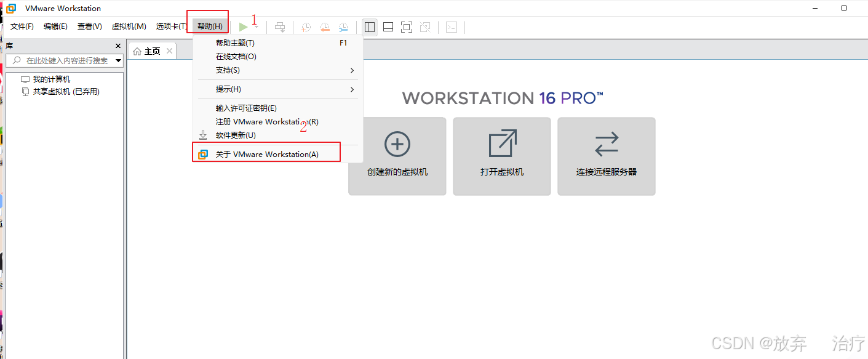Choose 关于 VMware Workstation(A) entry
This screenshot has width=868, height=359.
click(278, 155)
